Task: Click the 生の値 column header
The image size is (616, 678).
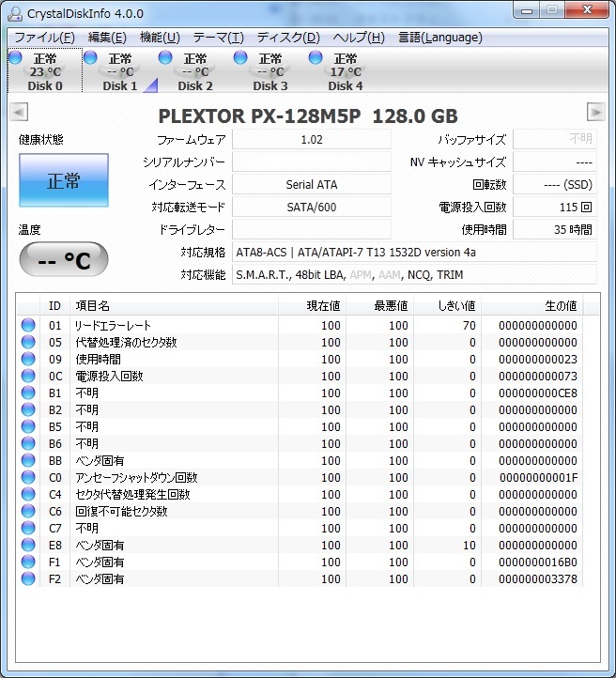Action: coord(532,306)
